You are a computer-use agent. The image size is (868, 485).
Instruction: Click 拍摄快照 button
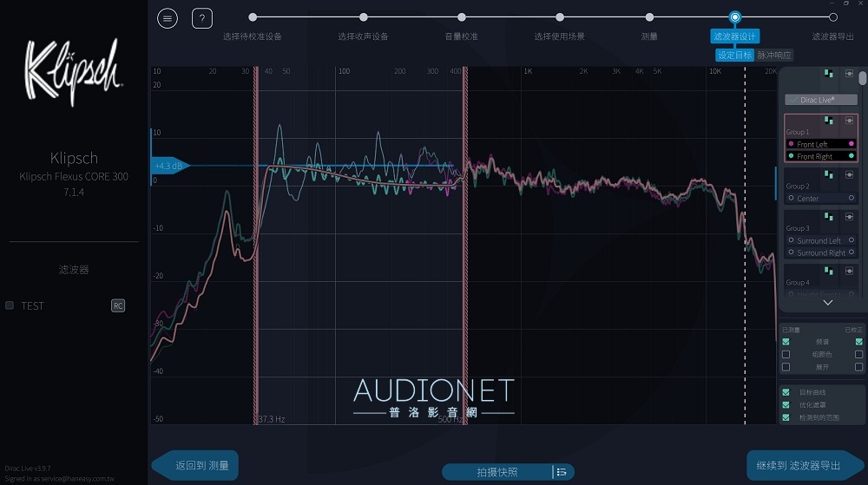point(496,472)
